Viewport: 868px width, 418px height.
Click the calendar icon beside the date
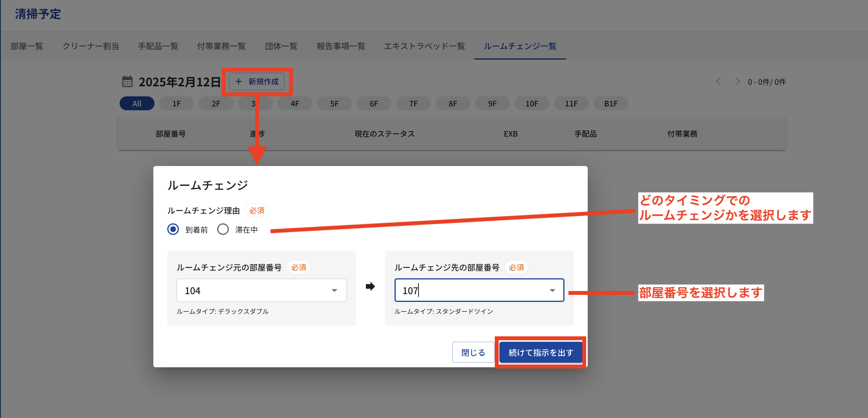127,82
